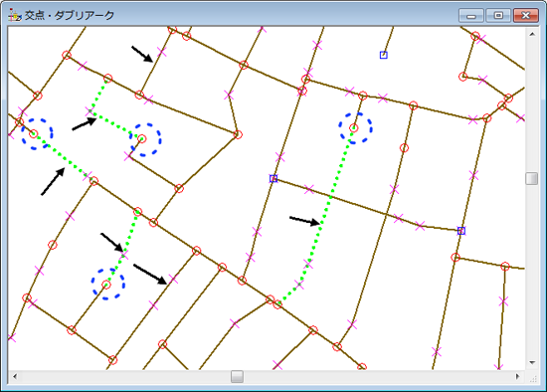Select the blue square node nearest the vertical scrollbar
Viewport: 547px width, 392px height.
pos(461,231)
